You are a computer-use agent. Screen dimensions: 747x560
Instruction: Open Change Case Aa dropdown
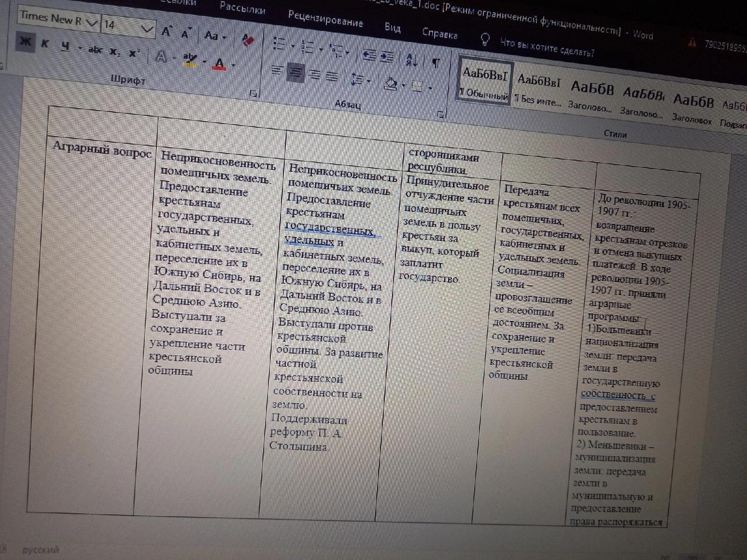tap(215, 35)
